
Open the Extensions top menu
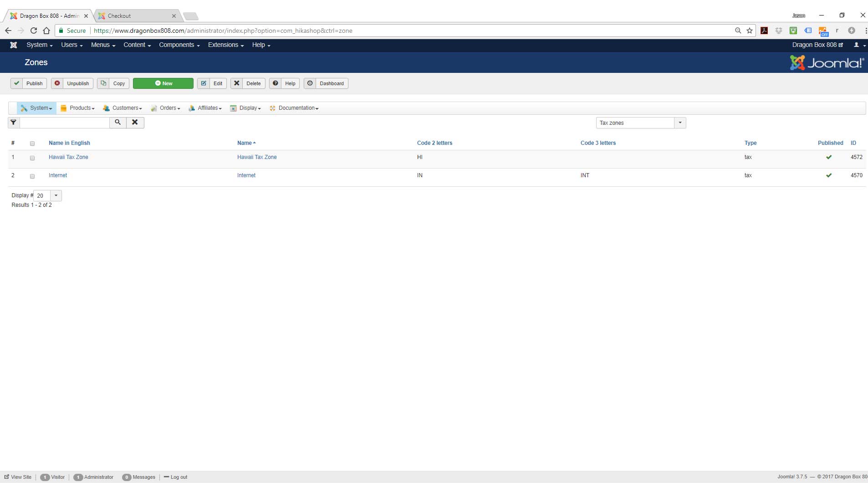[226, 45]
